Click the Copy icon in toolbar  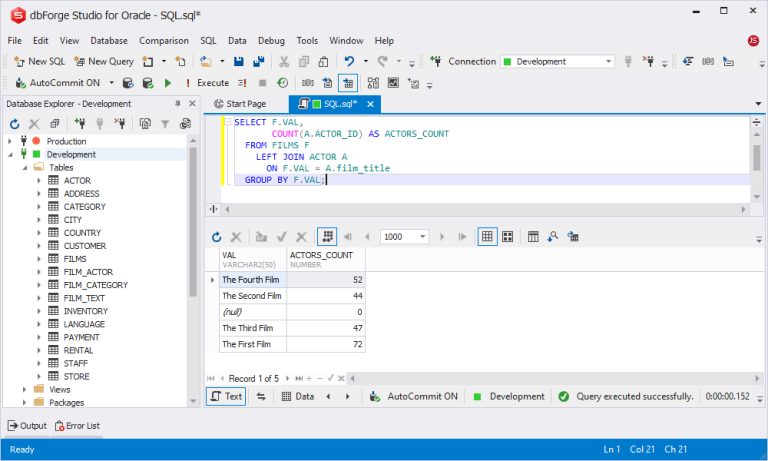(304, 61)
